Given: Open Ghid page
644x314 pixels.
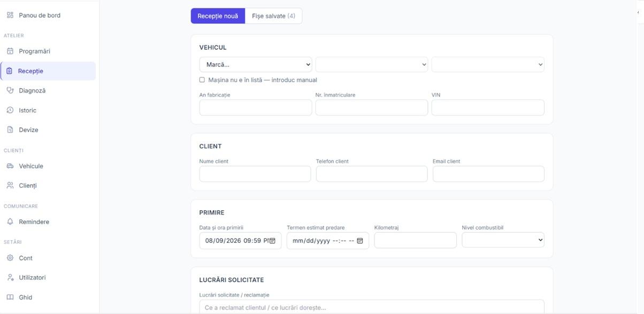Looking at the screenshot, I should click(48, 297).
